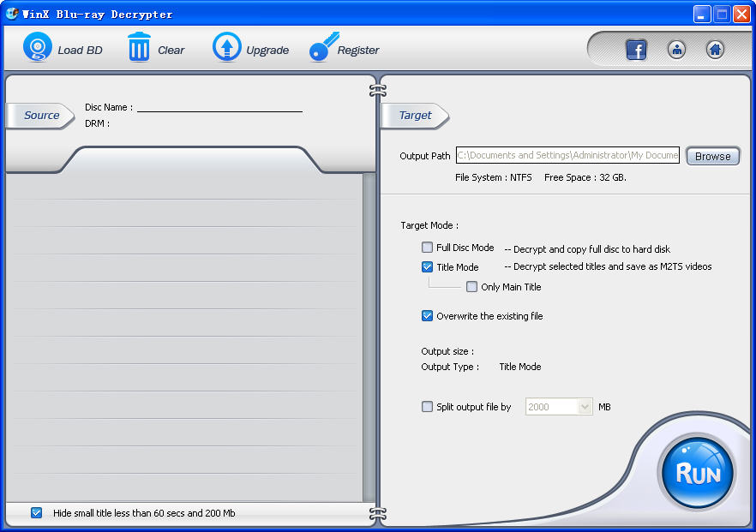Click the 'File System : NTFS' text
The height and width of the screenshot is (532, 756).
point(493,177)
